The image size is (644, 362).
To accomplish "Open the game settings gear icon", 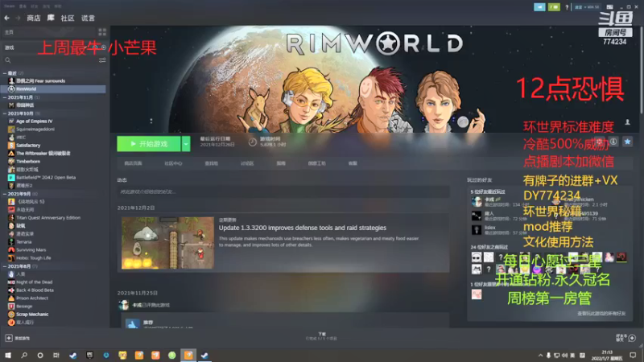I will pyautogui.click(x=600, y=142).
